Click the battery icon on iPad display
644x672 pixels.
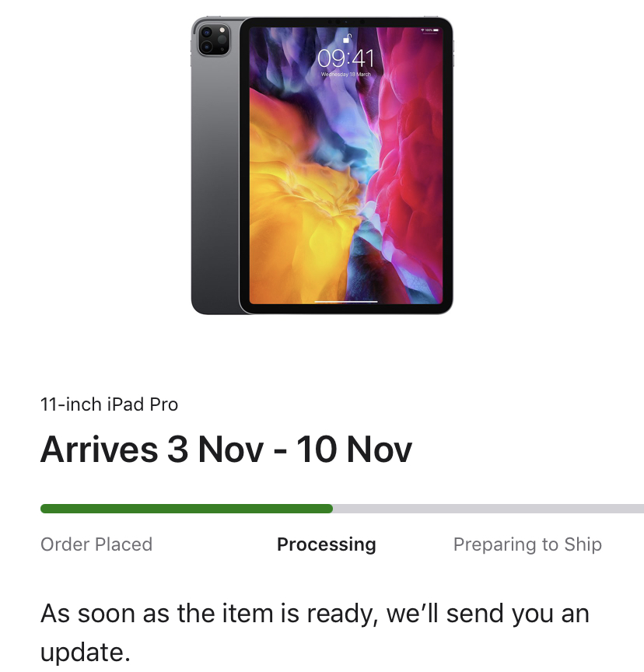point(436,30)
